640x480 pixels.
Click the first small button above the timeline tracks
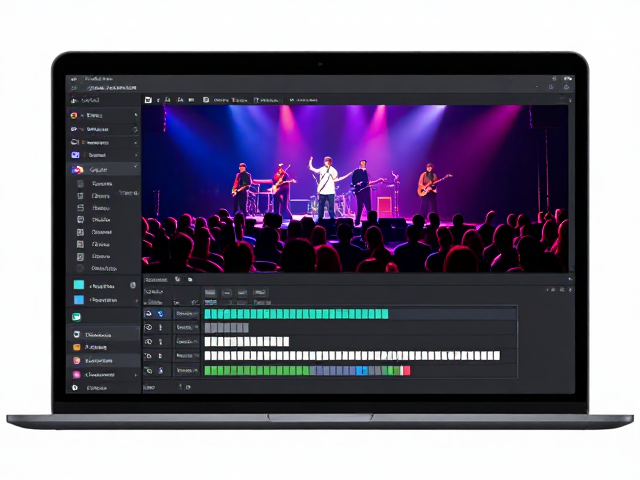[x=210, y=293]
